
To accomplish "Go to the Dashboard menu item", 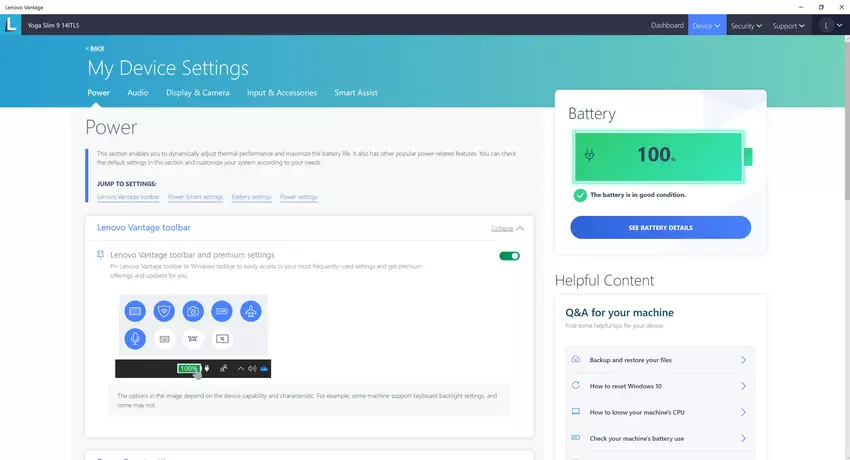I will pos(667,25).
